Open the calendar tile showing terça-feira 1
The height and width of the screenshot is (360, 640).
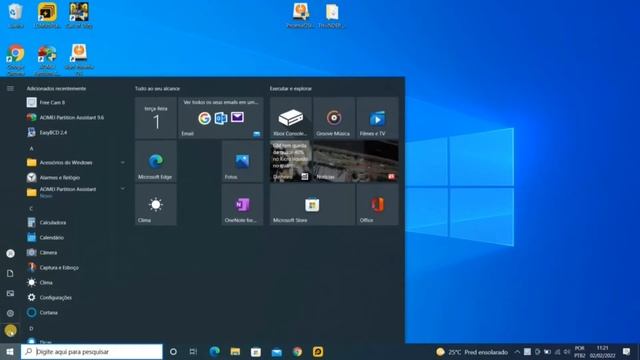(156, 118)
